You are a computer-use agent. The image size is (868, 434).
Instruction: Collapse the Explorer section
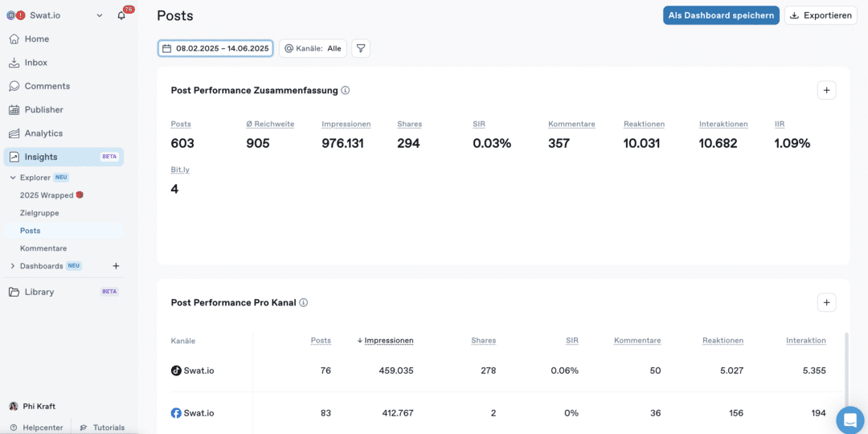coord(12,178)
